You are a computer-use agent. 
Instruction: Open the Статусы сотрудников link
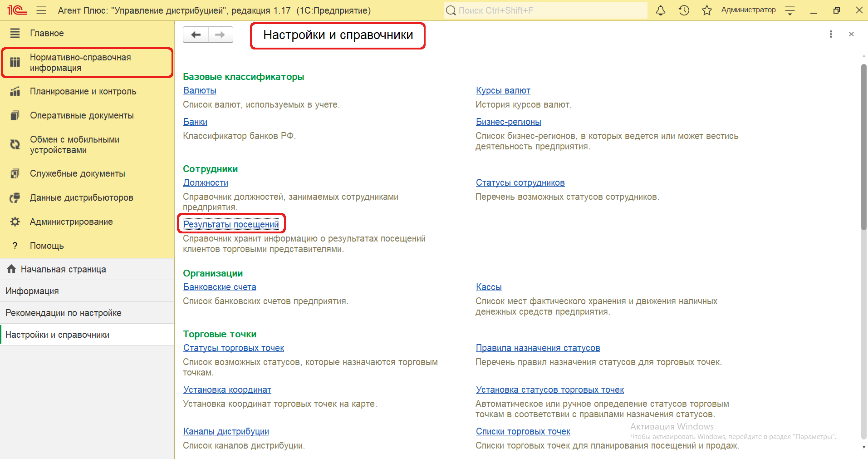point(520,183)
